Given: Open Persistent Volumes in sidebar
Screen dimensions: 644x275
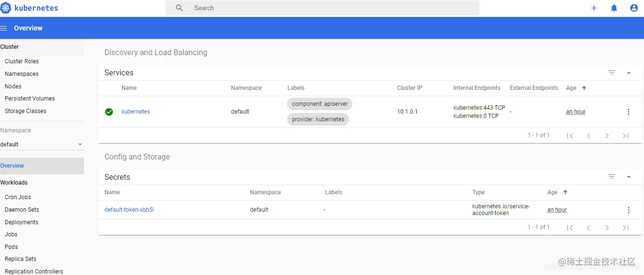Looking at the screenshot, I should (30, 99).
